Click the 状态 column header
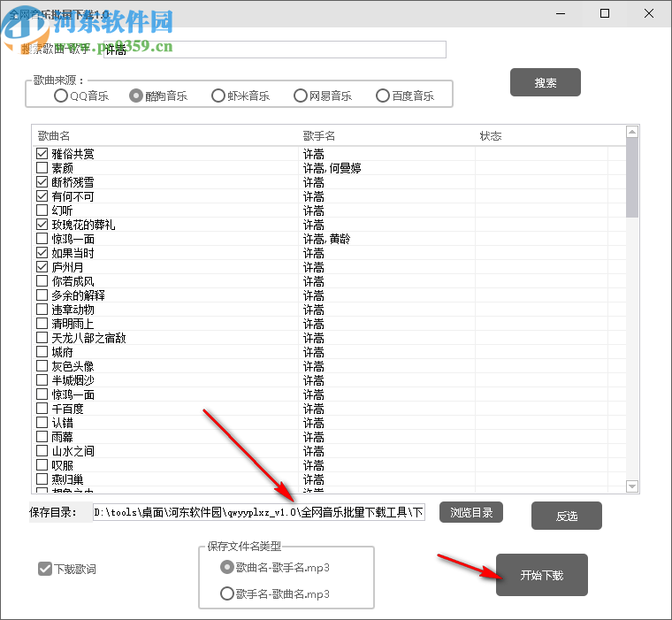The width and height of the screenshot is (672, 620). (541, 136)
